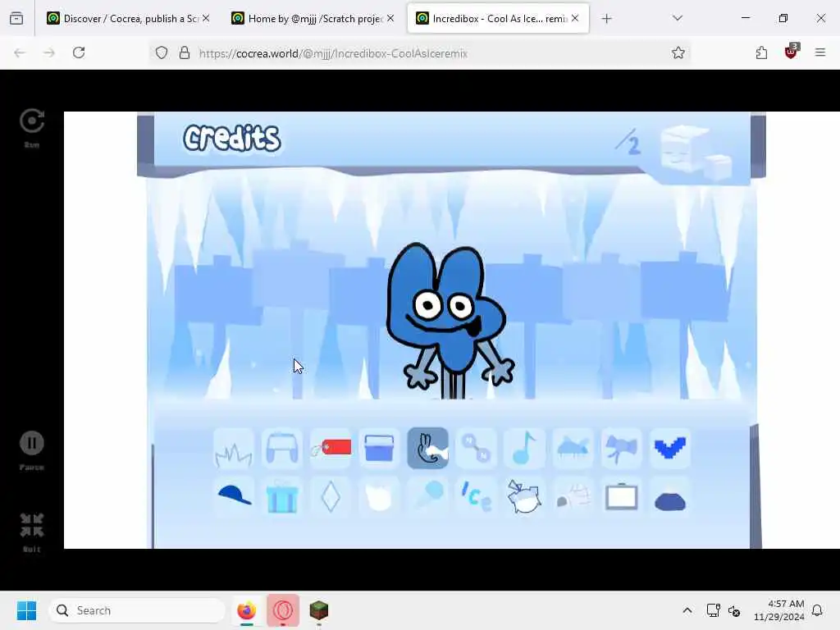Go forward to the next page
The width and height of the screenshot is (840, 630).
[48, 53]
